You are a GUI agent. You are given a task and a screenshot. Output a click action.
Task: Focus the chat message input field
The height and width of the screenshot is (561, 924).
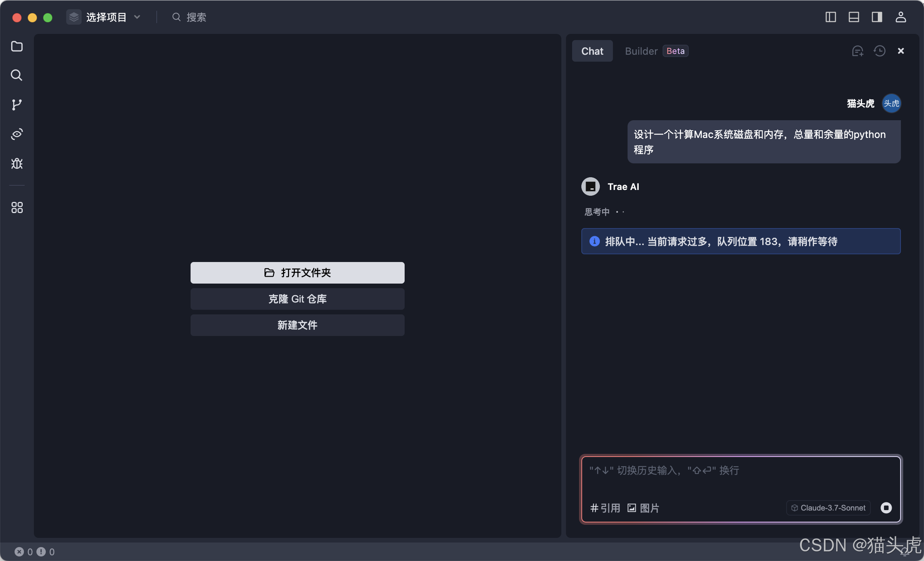pyautogui.click(x=740, y=478)
